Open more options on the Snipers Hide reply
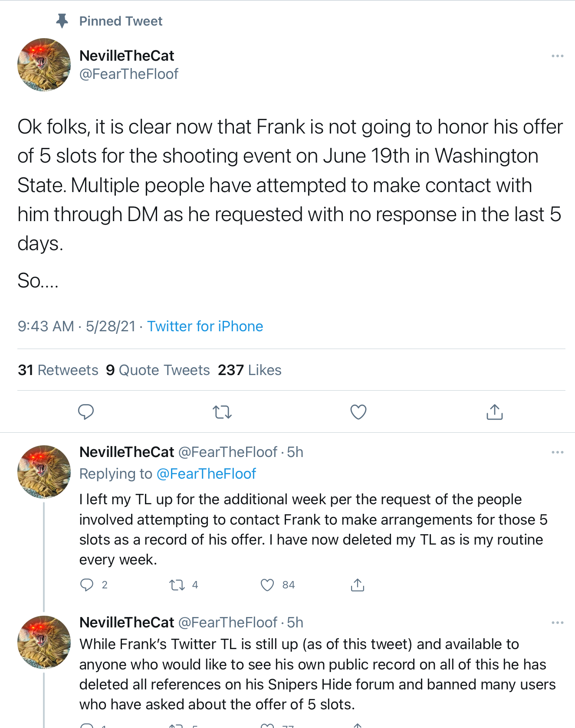575x728 pixels. tap(557, 623)
